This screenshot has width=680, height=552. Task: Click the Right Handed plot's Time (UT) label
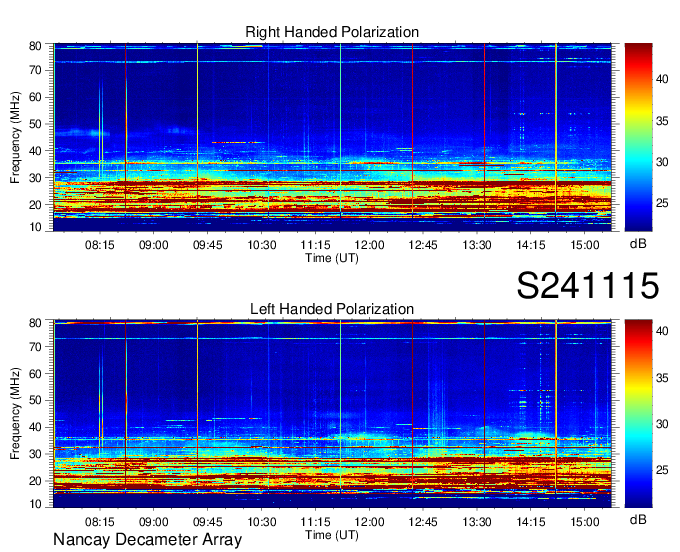pyautogui.click(x=332, y=258)
